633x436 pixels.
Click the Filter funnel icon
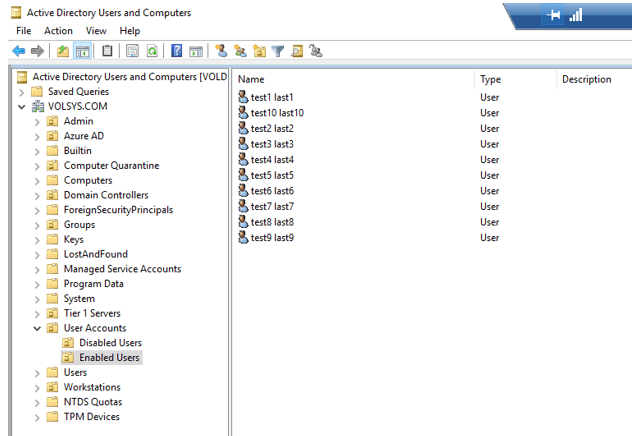pos(278,50)
